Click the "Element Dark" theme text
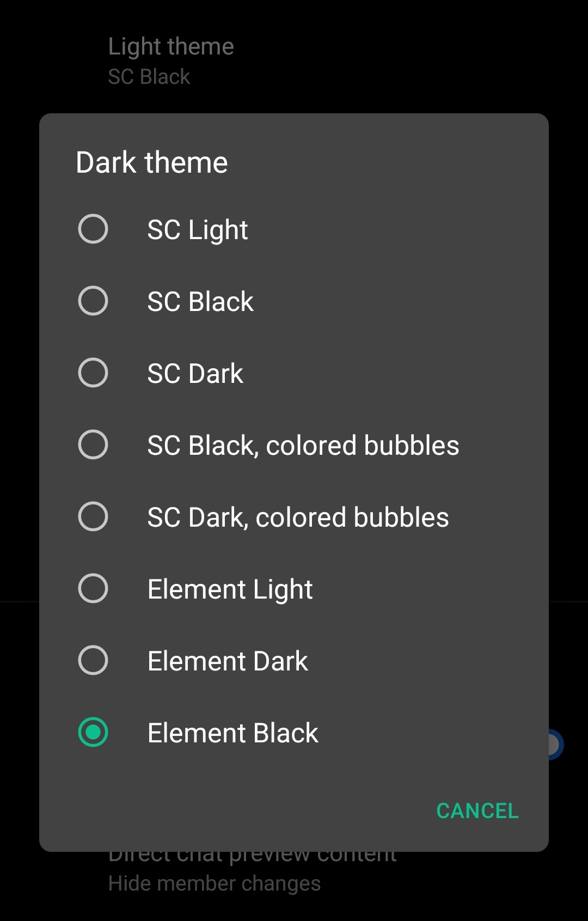 pos(228,661)
